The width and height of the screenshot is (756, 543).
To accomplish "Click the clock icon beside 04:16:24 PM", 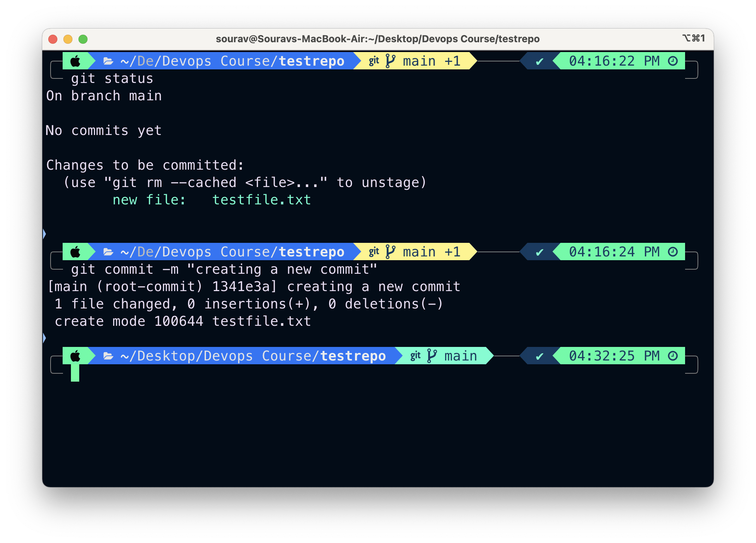I will [673, 252].
